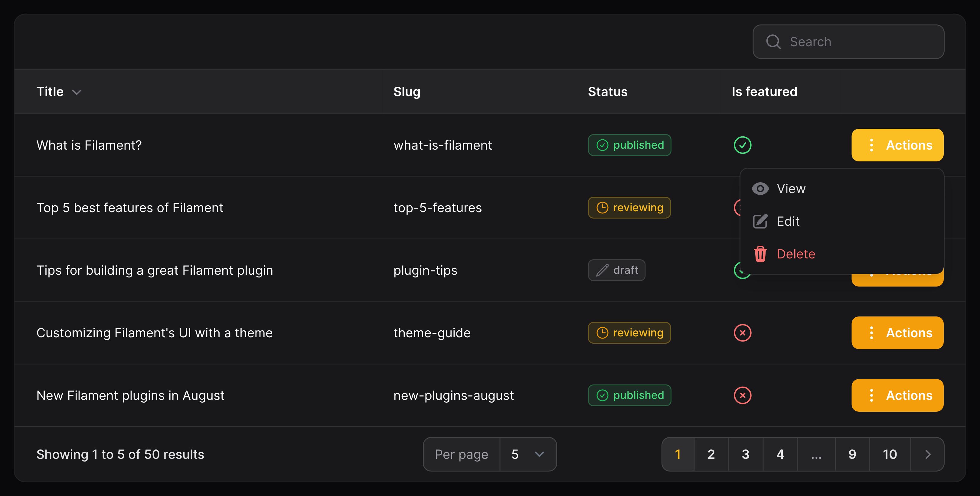Click the Title column header
Image resolution: width=980 pixels, height=496 pixels.
[50, 92]
